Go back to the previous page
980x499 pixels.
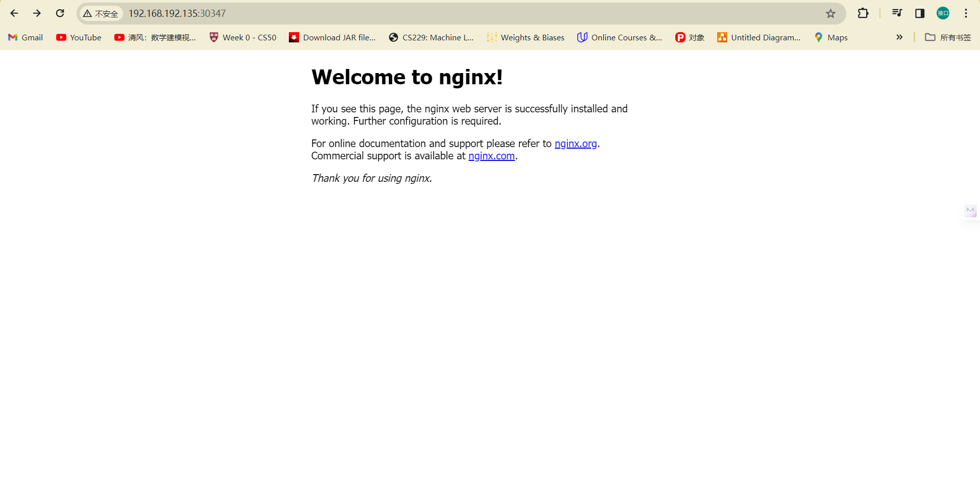14,13
